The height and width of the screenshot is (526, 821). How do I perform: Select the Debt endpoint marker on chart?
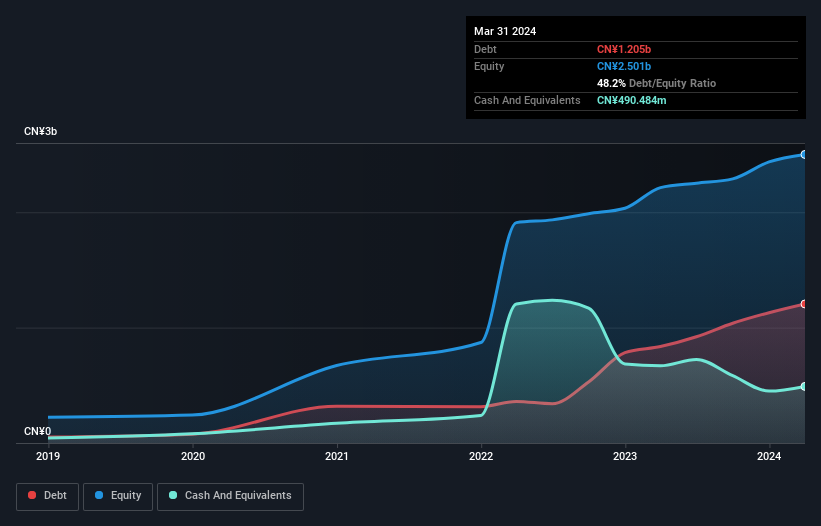804,304
